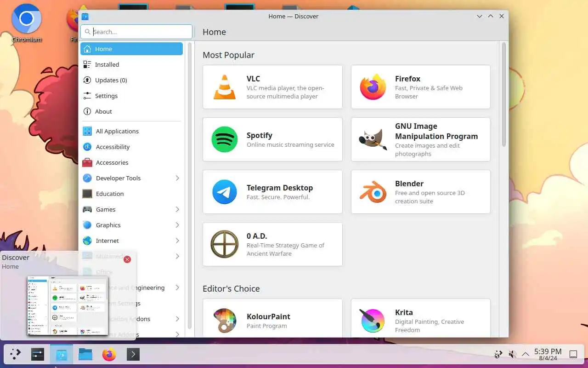Show hidden system tray icons arrow

[x=526, y=354]
